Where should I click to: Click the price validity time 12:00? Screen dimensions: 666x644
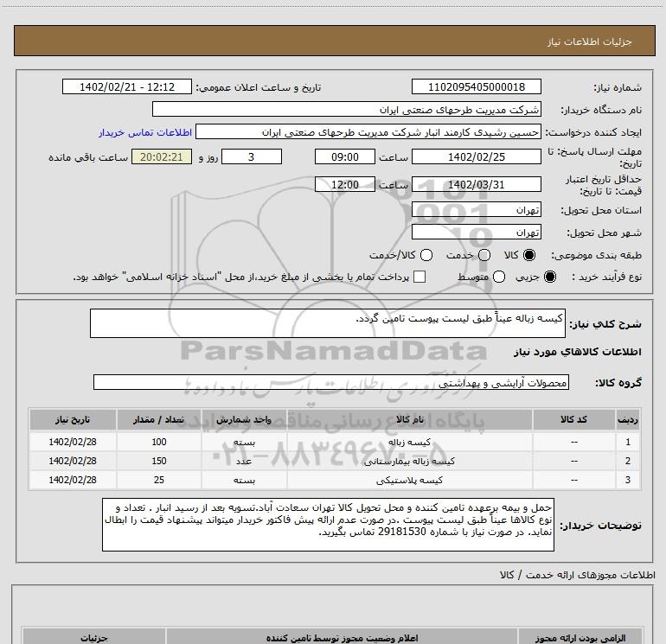tap(345, 184)
